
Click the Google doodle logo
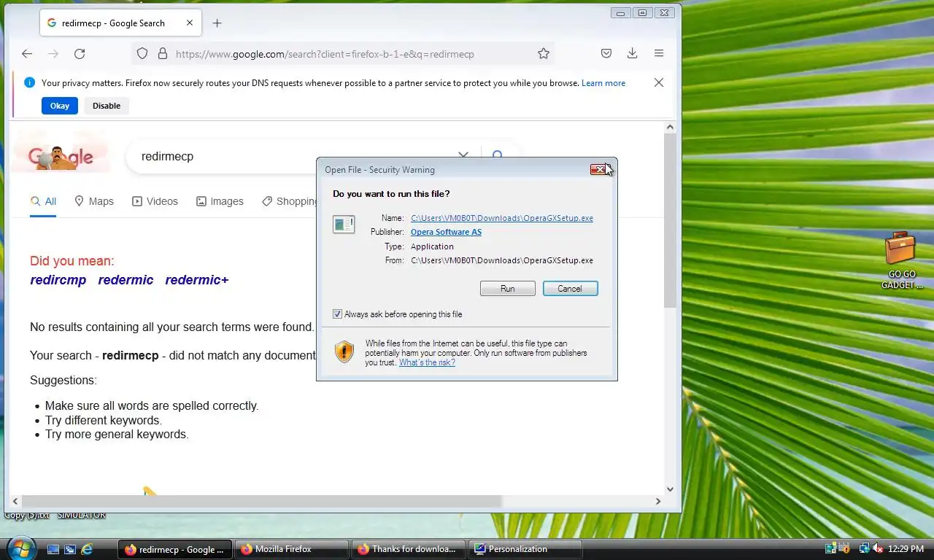(61, 155)
